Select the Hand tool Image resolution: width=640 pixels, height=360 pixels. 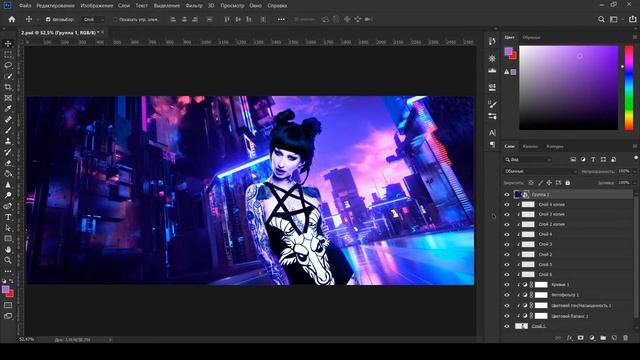(x=8, y=249)
